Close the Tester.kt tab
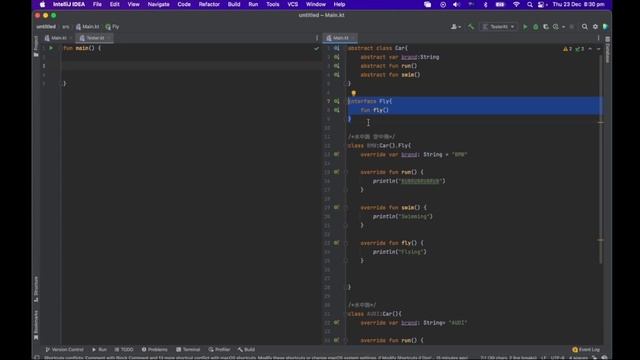This screenshot has width=640, height=360. [109, 38]
